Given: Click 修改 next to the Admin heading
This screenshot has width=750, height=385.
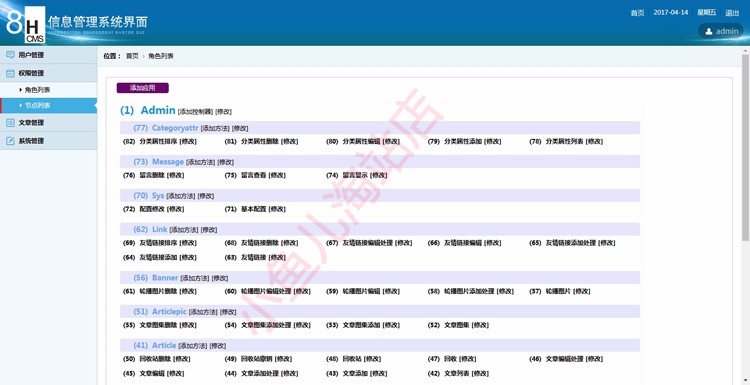Looking at the screenshot, I should pyautogui.click(x=224, y=111).
